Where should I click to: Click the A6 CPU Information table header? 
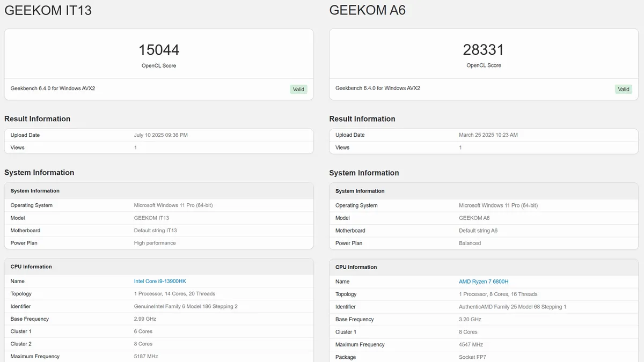pyautogui.click(x=356, y=267)
